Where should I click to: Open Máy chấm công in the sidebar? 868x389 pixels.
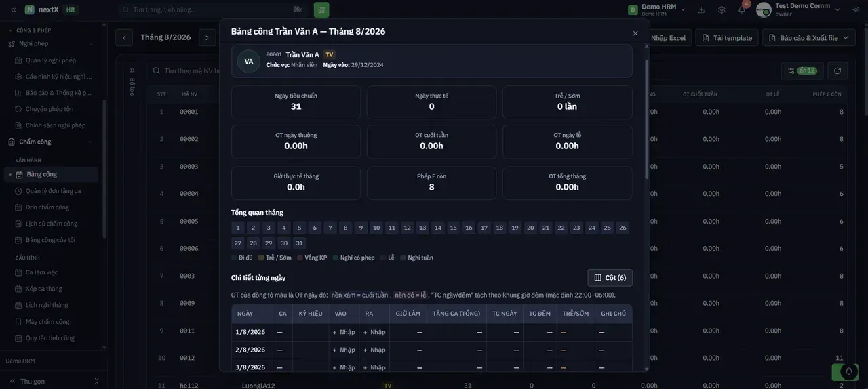(x=47, y=322)
